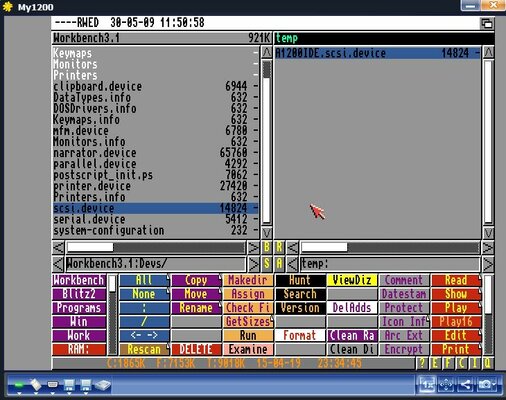Toggle the 1x zoom scale icon

click(427, 385)
